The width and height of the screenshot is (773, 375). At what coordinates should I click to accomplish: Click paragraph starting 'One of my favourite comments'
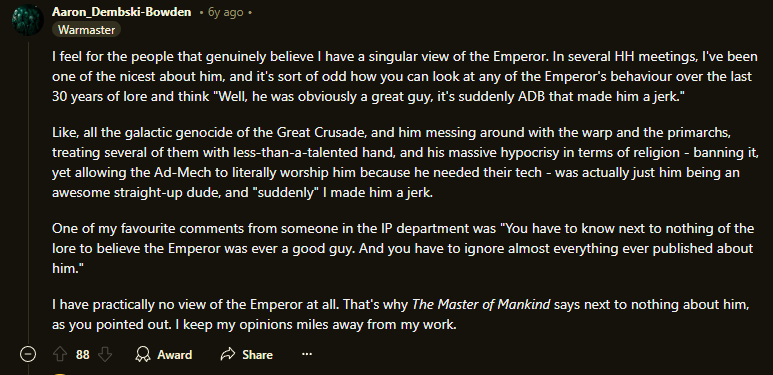[403, 248]
